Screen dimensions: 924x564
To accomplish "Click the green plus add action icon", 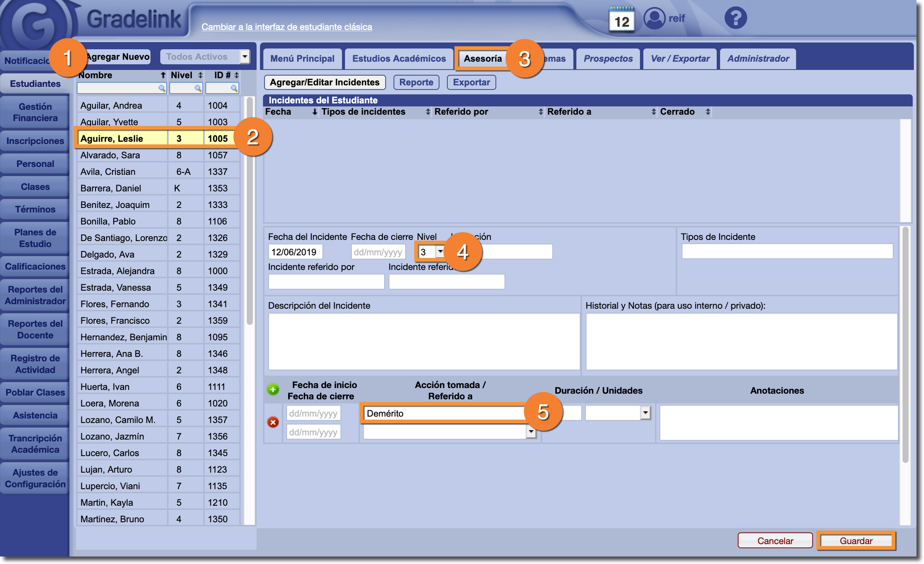I will click(x=273, y=389).
